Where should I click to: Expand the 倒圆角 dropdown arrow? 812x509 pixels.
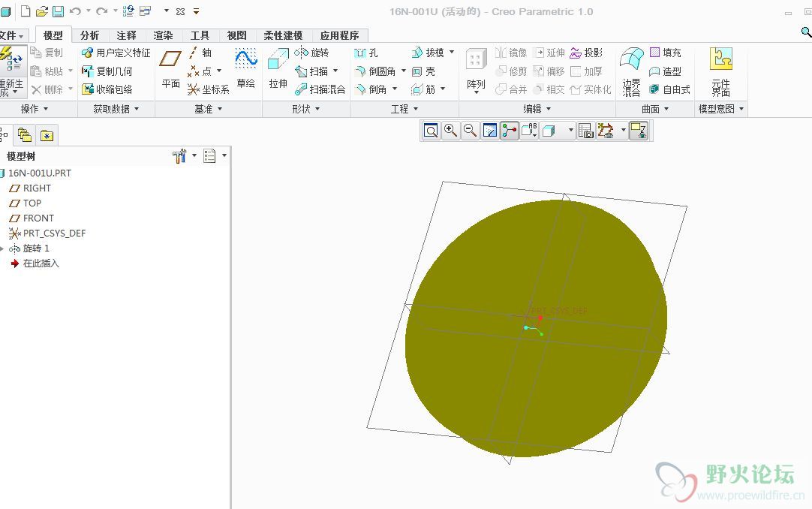tap(404, 71)
